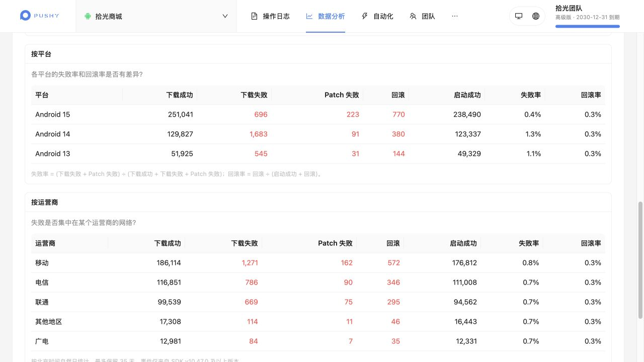
Task: Click the subscription progress bar under 高级版
Action: point(588,26)
